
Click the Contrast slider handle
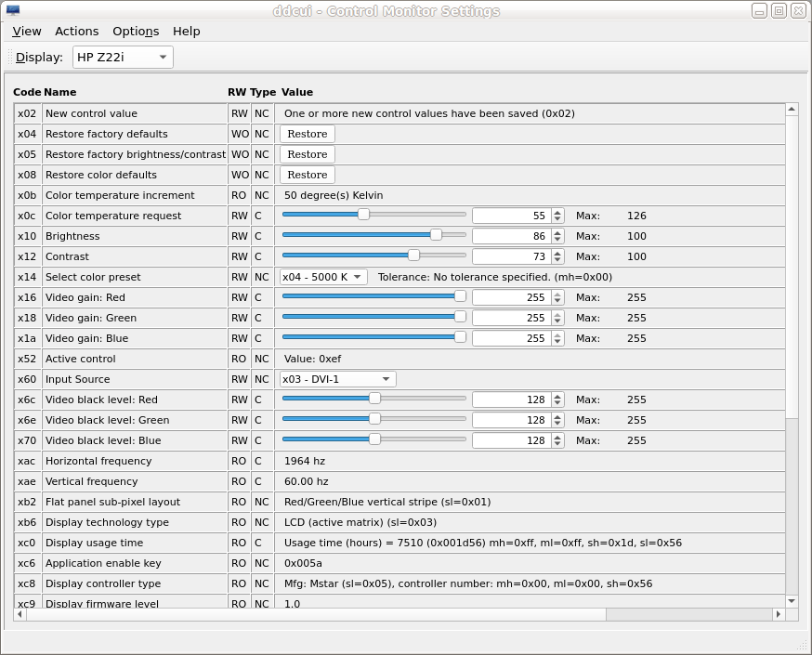point(414,255)
